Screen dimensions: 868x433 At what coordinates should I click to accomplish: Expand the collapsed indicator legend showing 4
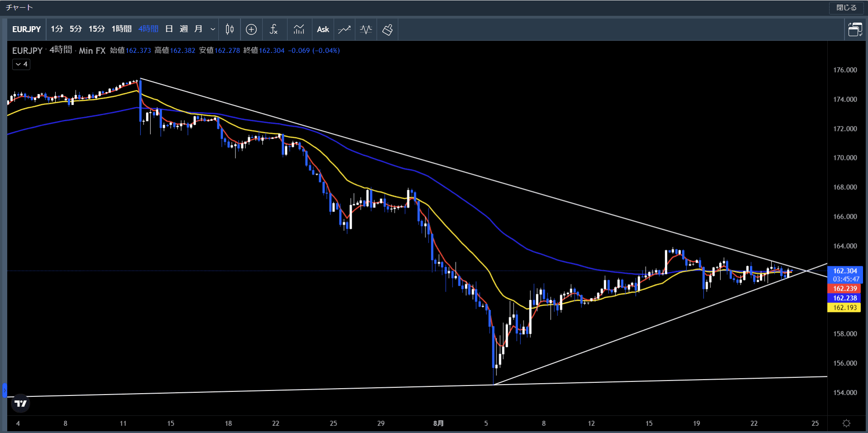pos(21,64)
